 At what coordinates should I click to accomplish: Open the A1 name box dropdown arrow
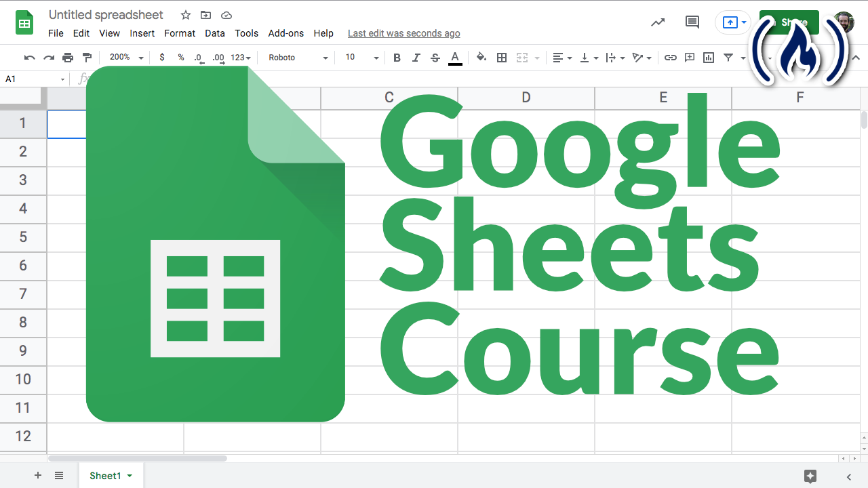pyautogui.click(x=62, y=79)
